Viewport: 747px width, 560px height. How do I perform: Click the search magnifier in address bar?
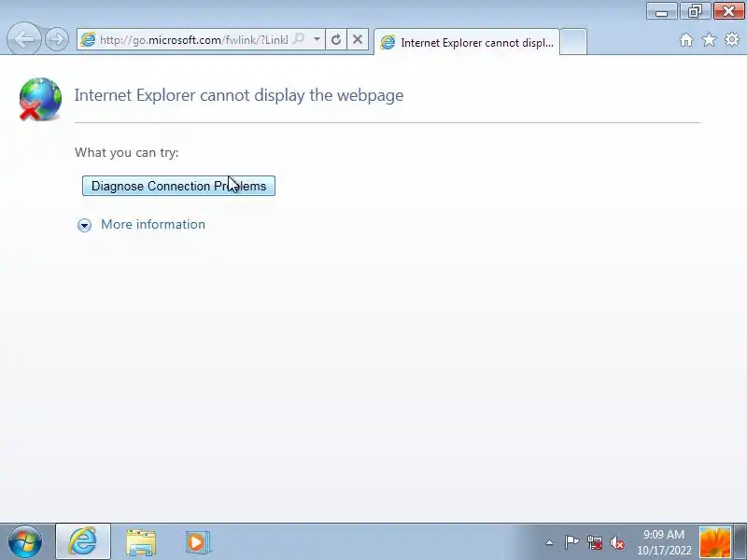tap(299, 39)
